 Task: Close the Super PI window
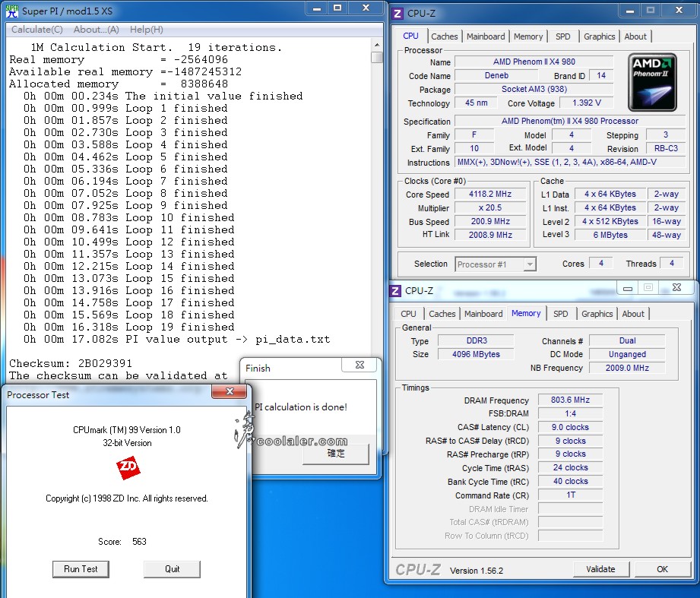point(366,8)
